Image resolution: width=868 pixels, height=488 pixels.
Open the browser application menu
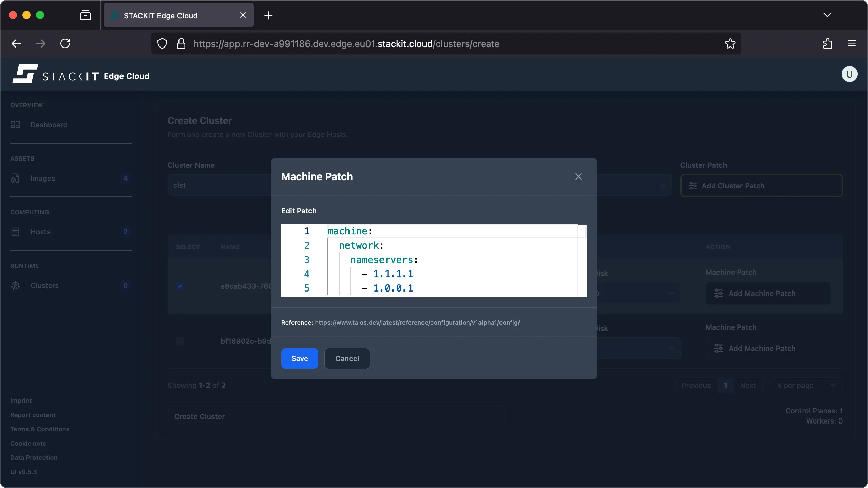click(x=852, y=43)
